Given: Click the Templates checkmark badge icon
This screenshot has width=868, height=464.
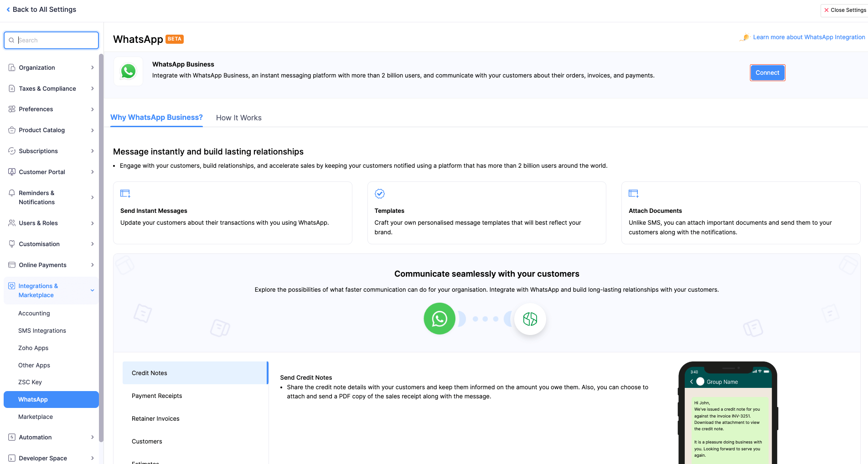Looking at the screenshot, I should tap(379, 194).
